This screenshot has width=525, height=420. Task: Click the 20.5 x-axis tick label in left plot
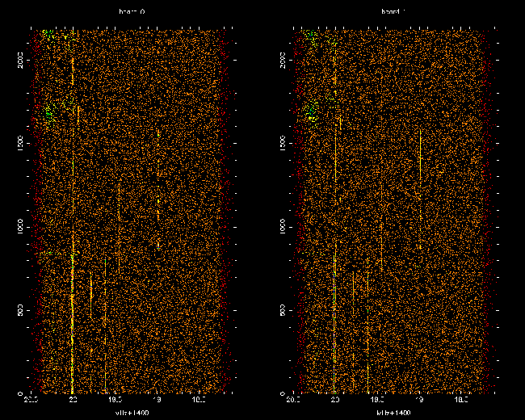tap(31, 399)
